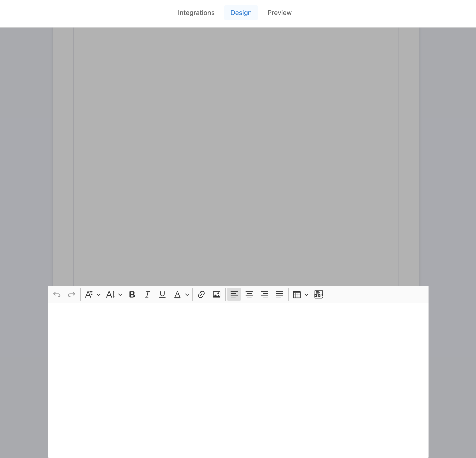Select the font size icon
The height and width of the screenshot is (458, 476).
[111, 294]
